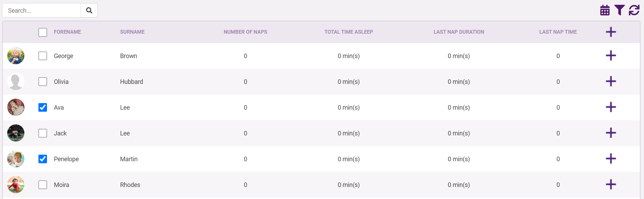644x199 pixels.
Task: Focus the Search text field
Action: tap(42, 10)
